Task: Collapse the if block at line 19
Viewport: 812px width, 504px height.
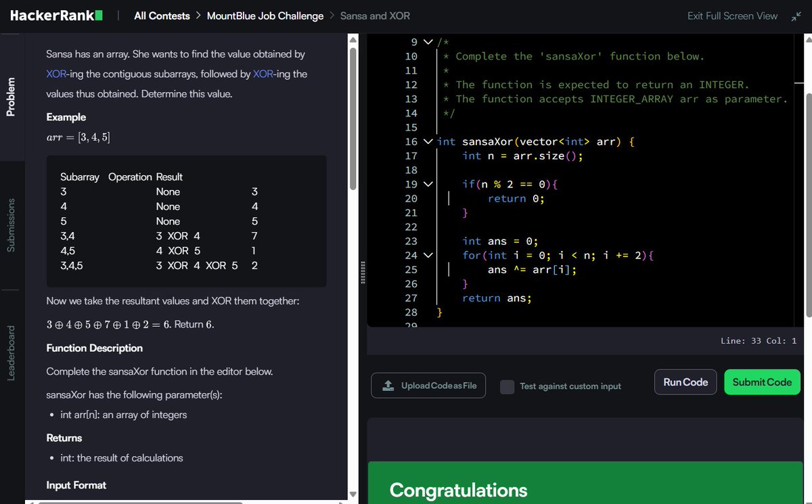Action: coord(427,184)
